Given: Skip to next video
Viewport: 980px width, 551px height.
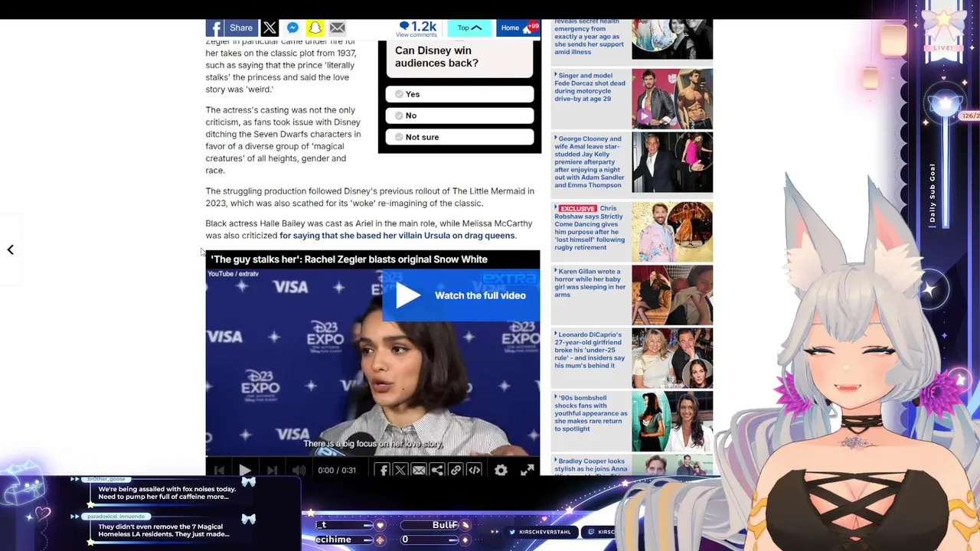Looking at the screenshot, I should point(272,470).
